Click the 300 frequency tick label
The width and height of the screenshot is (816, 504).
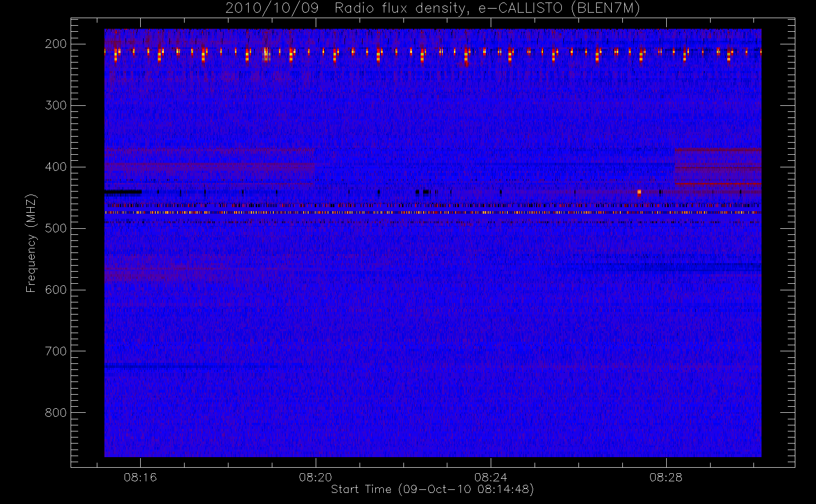pos(56,105)
